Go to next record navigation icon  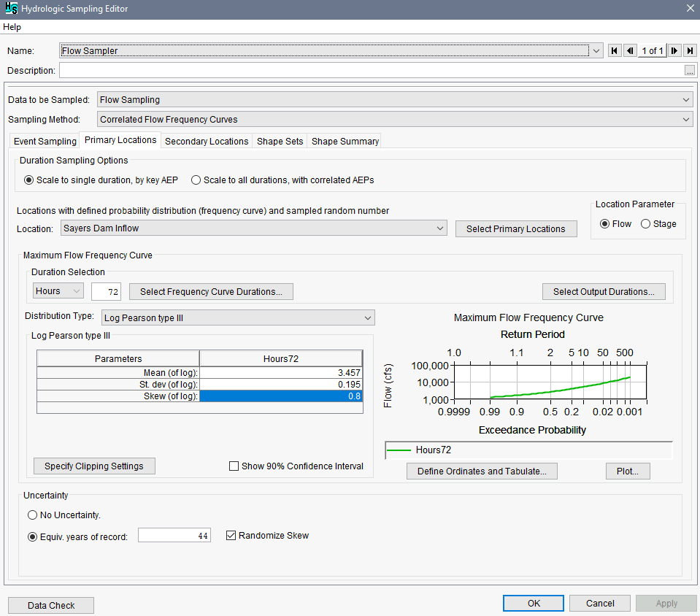(x=674, y=50)
